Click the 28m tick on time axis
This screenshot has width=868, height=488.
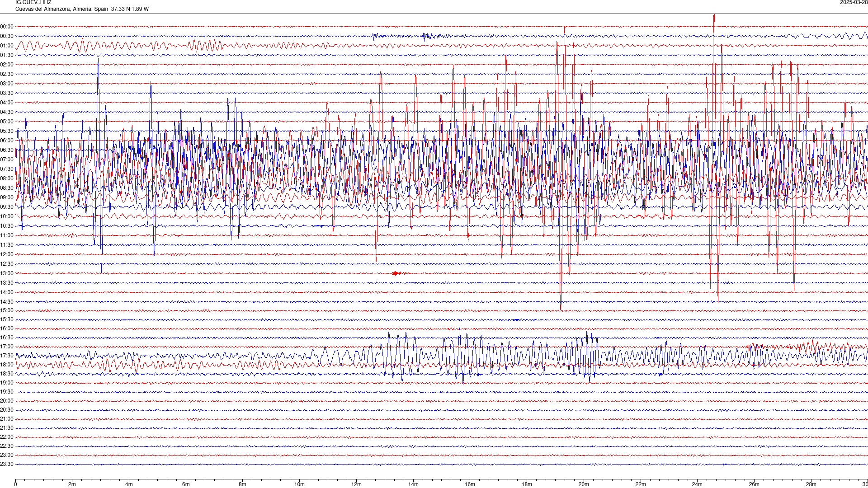811,484
